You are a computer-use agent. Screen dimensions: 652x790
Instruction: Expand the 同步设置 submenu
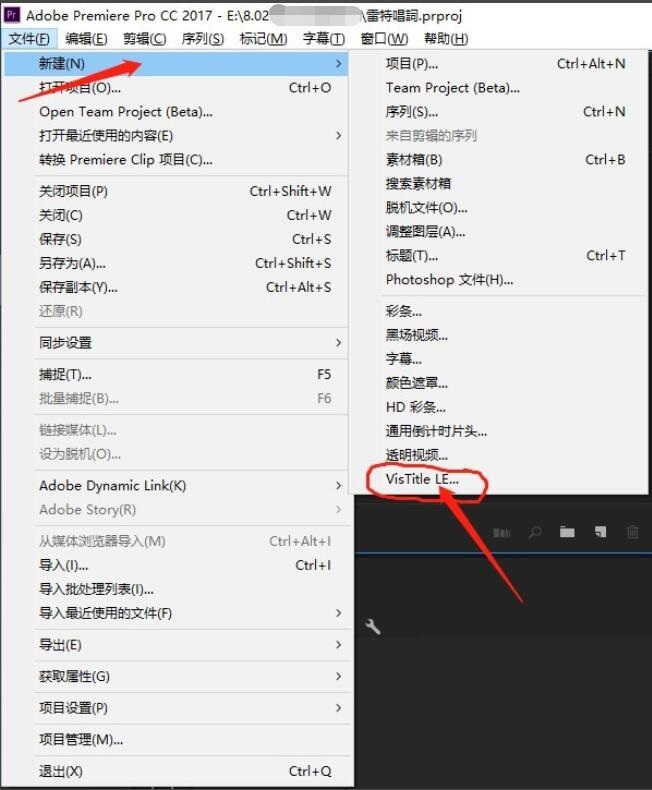click(176, 343)
